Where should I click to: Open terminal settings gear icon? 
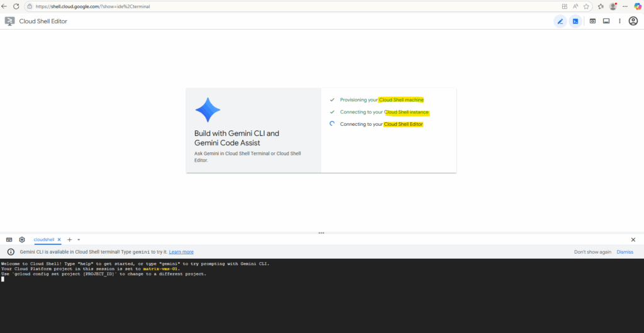[x=22, y=240]
